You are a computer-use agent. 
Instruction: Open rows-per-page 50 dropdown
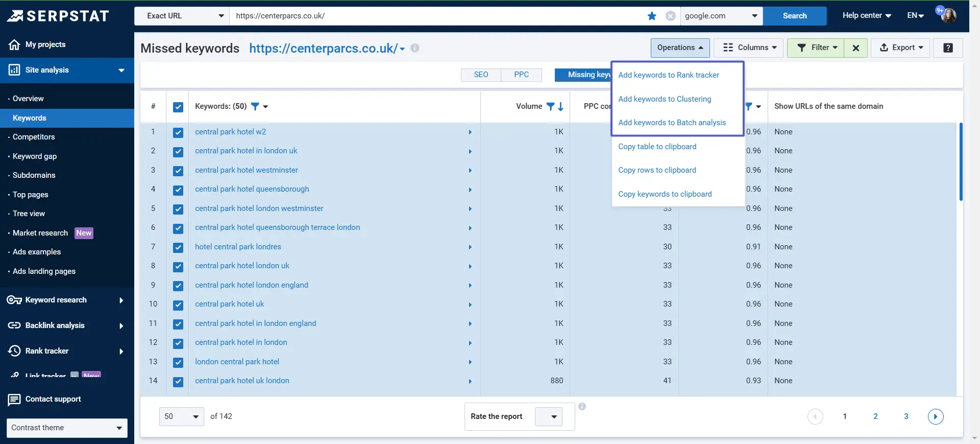(x=182, y=416)
